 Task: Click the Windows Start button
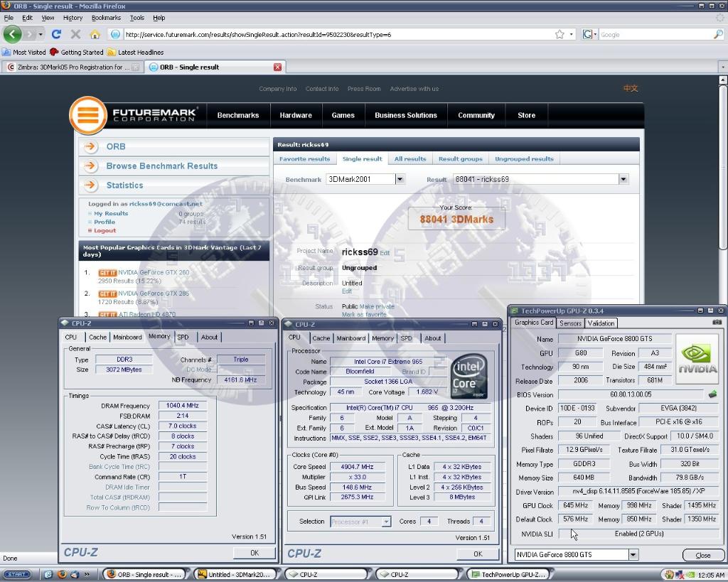tap(17, 575)
